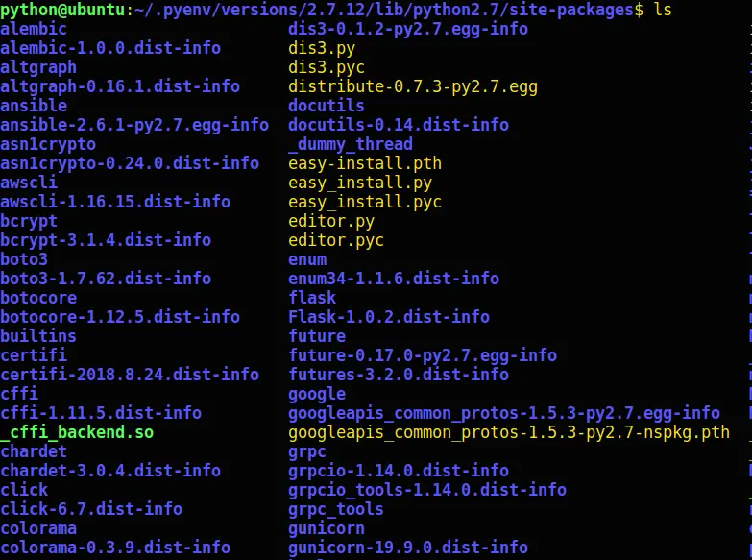The width and height of the screenshot is (752, 560).
Task: Click the 'enum' directory name
Action: point(307,259)
